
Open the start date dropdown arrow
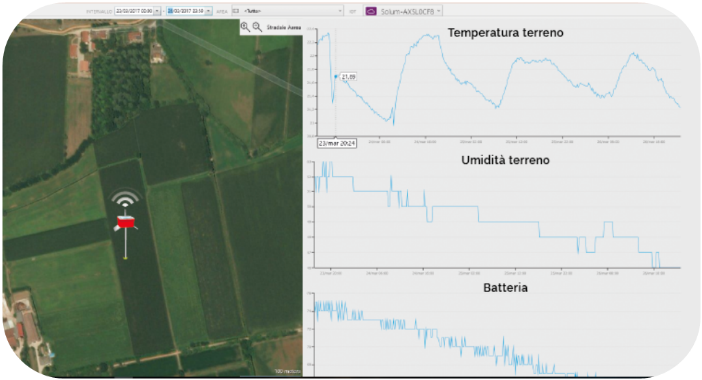coord(157,11)
